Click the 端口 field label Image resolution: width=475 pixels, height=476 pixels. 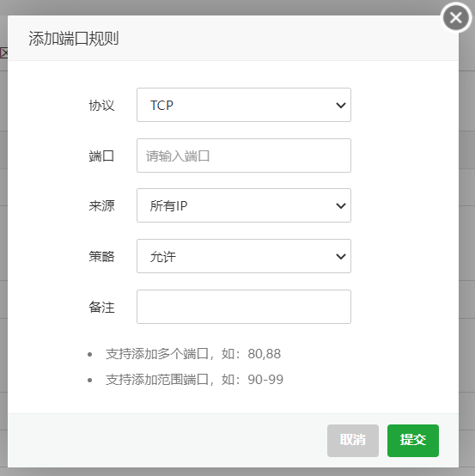coord(101,156)
